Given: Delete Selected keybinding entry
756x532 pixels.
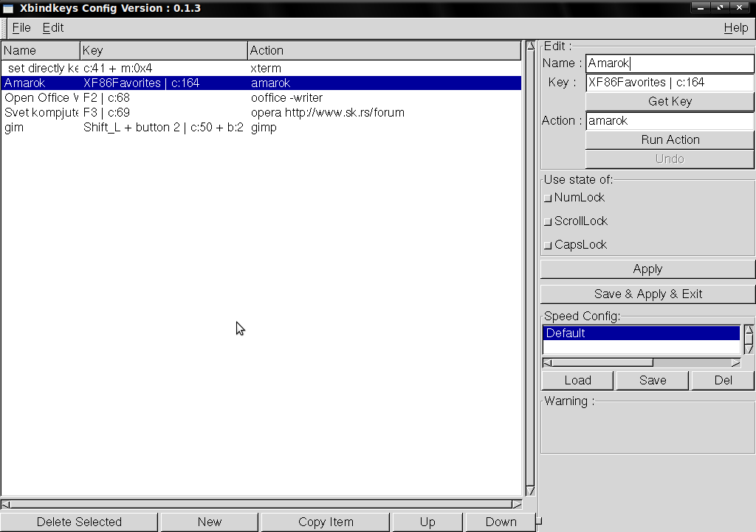Looking at the screenshot, I should [79, 522].
